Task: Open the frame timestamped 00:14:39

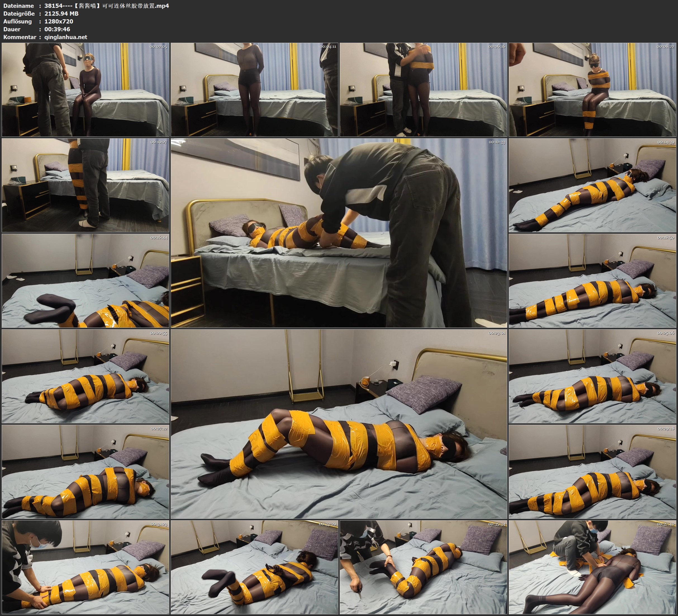Action: [x=592, y=185]
